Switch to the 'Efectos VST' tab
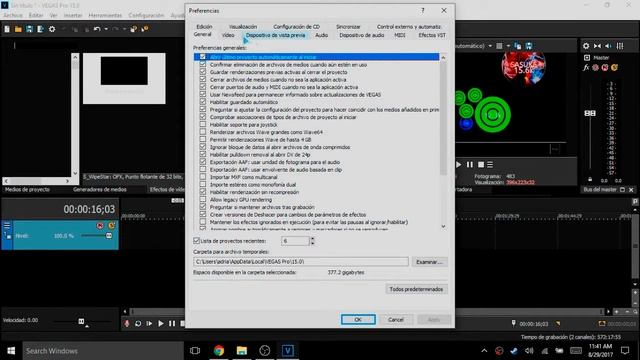 tap(432, 35)
